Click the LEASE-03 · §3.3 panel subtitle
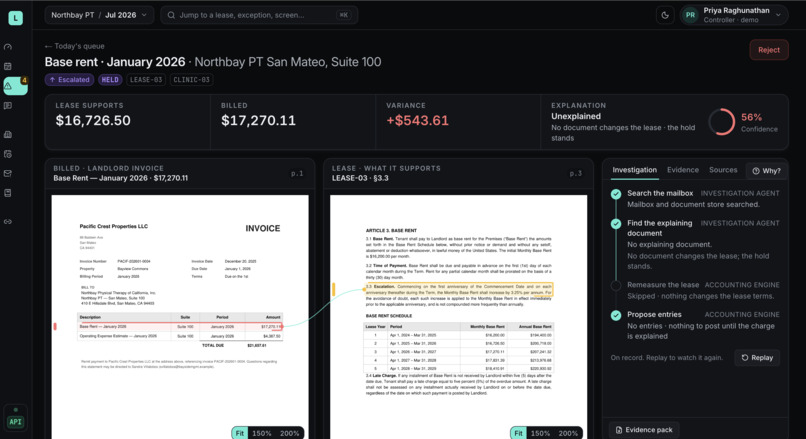 360,178
